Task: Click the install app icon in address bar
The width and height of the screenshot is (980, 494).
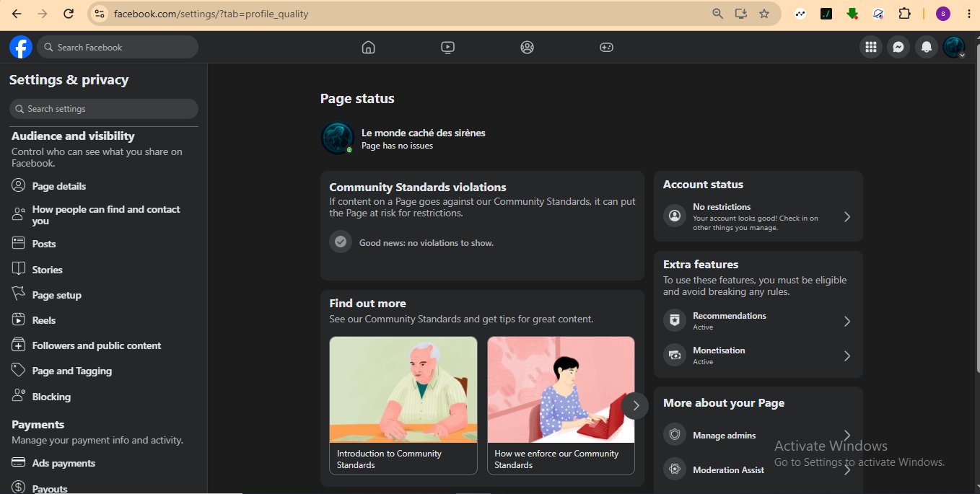Action: [740, 14]
